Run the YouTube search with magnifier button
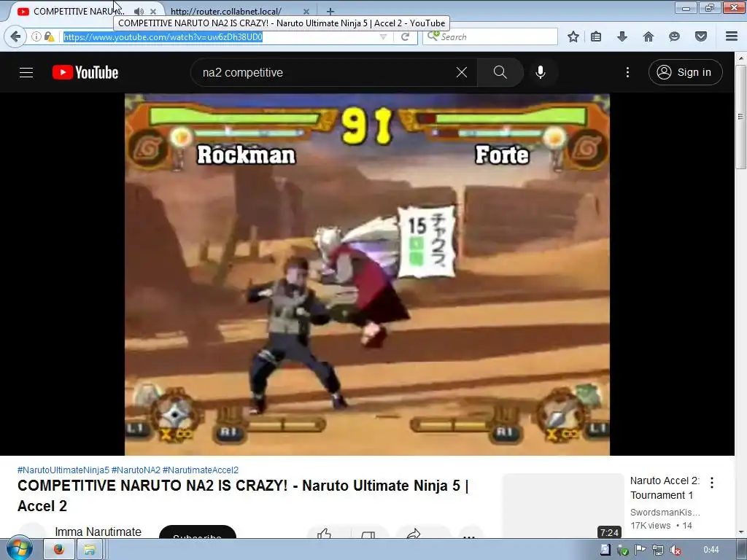Screen dimensions: 747x560 500,72
